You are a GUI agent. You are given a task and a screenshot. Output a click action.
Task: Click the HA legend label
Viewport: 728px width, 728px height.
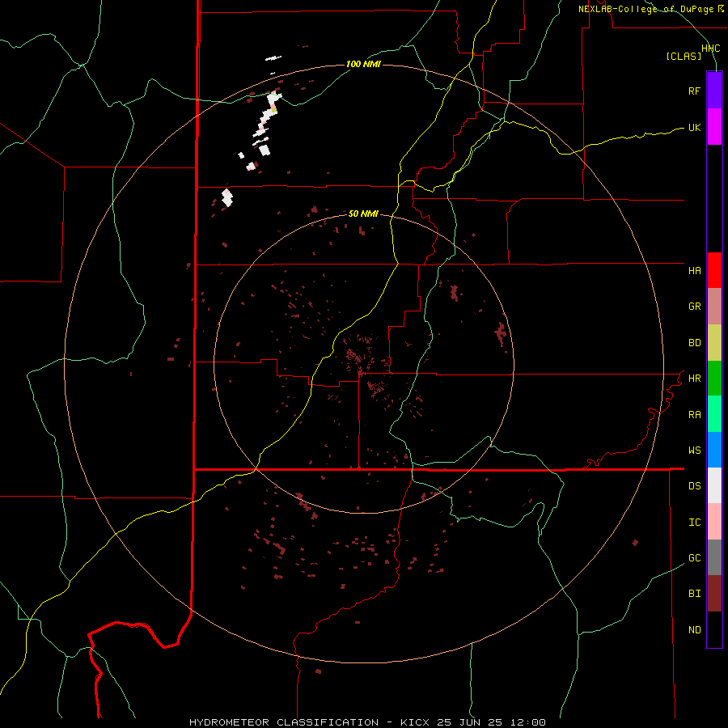(x=694, y=271)
